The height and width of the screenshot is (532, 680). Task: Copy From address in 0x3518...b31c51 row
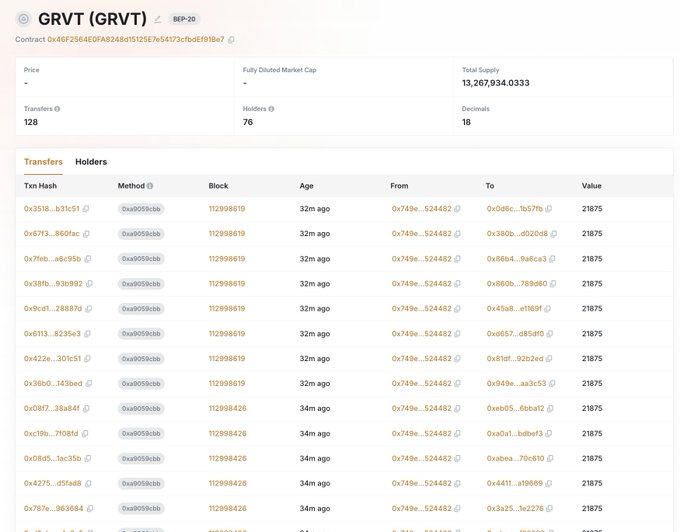(457, 209)
